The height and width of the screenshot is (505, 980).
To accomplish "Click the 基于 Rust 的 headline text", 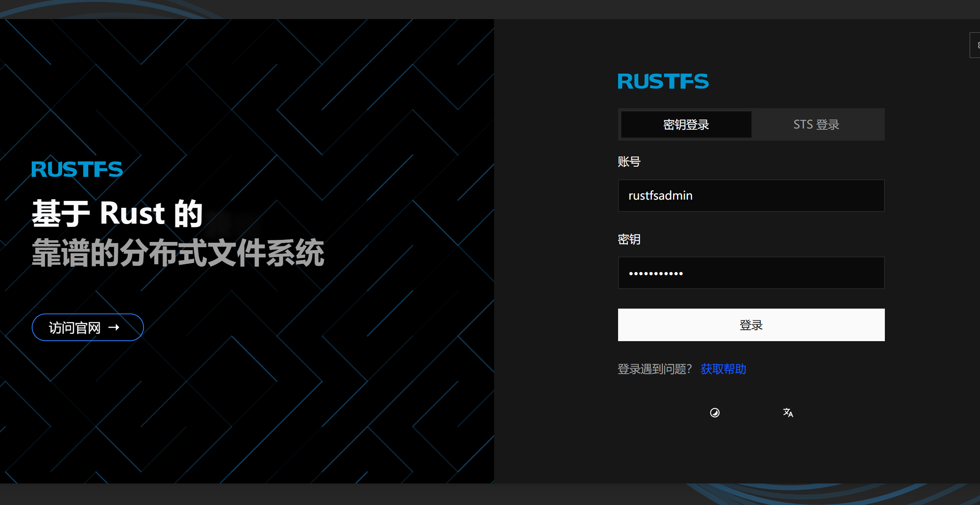I will click(117, 213).
